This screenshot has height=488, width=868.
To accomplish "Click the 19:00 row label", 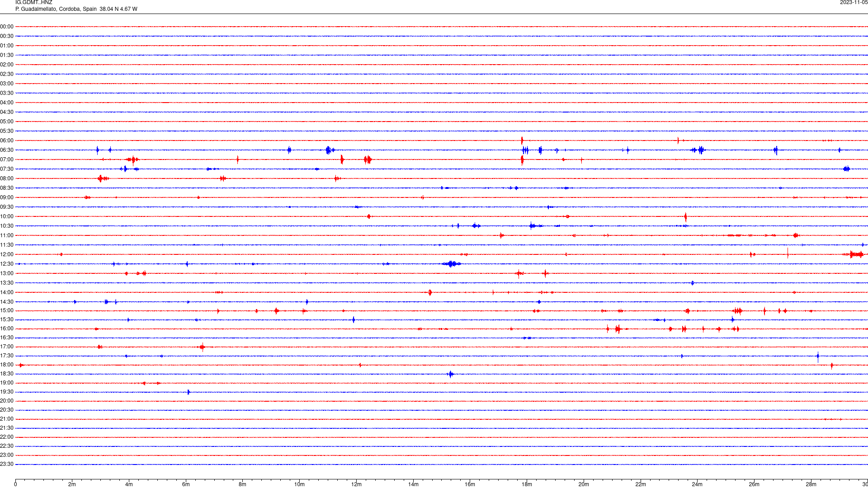I will (x=7, y=383).
